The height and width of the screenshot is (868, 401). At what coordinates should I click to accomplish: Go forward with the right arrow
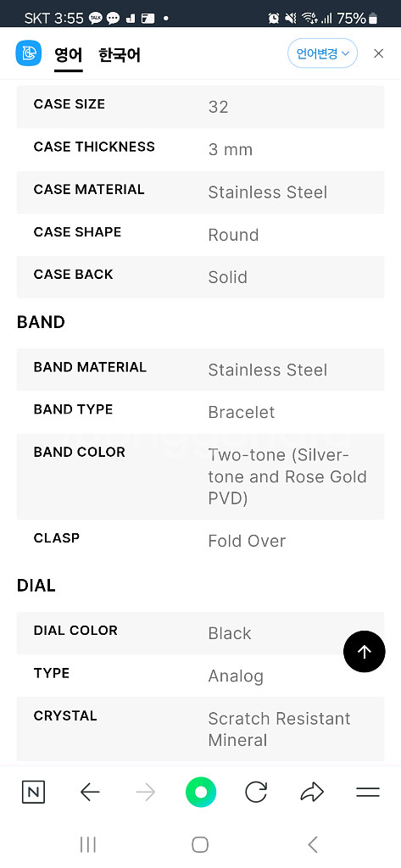[x=146, y=793]
